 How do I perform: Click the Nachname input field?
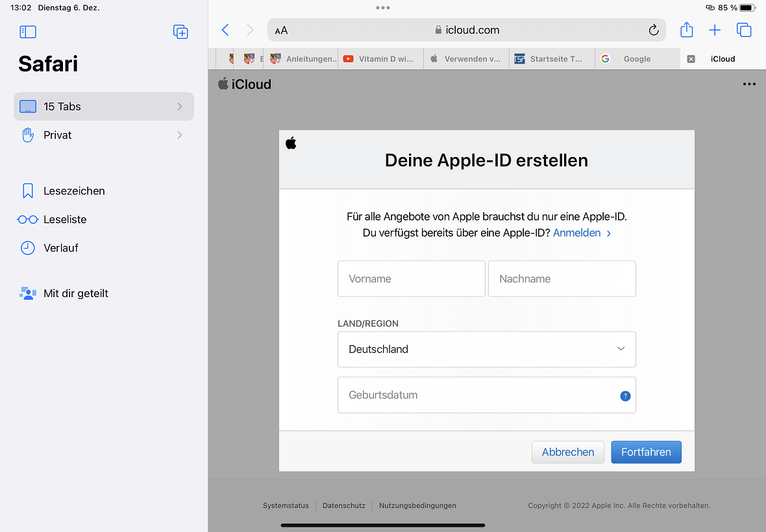562,279
